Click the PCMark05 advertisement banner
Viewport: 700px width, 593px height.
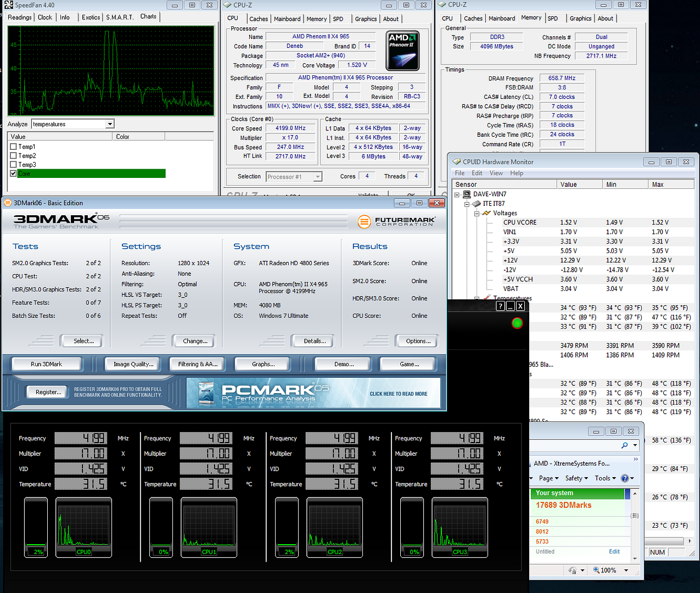click(x=313, y=393)
